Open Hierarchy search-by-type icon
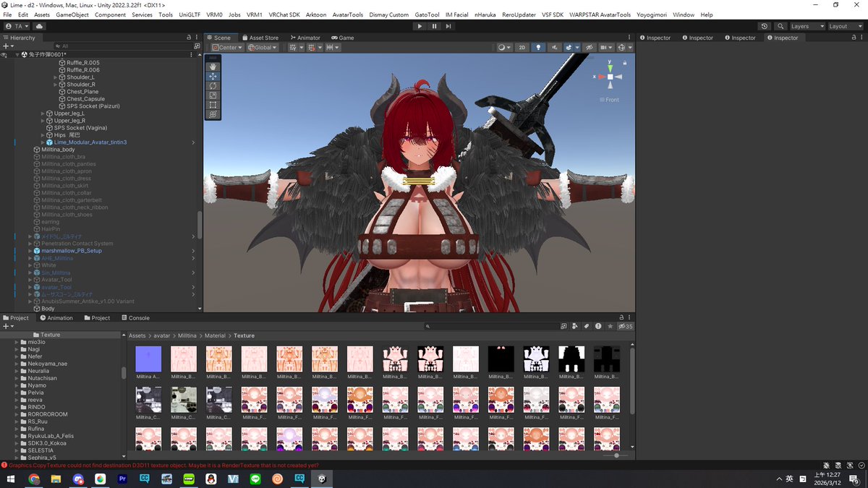This screenshot has height=488, width=868. [197, 46]
